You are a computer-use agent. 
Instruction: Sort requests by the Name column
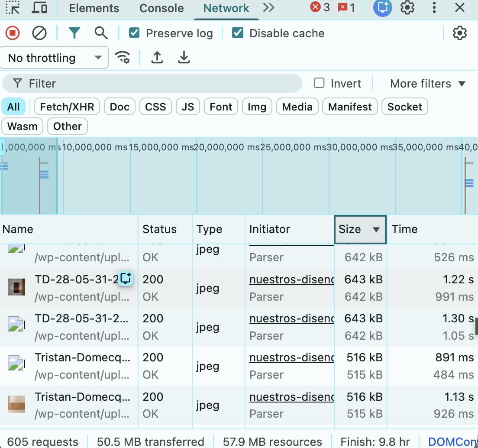(x=69, y=229)
